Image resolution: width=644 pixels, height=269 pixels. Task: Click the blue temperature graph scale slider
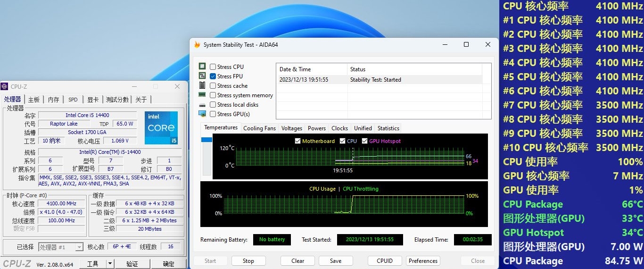(x=206, y=140)
